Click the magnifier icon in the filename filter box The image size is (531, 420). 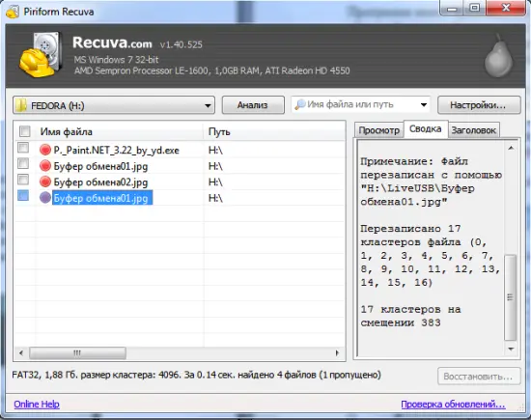click(300, 104)
